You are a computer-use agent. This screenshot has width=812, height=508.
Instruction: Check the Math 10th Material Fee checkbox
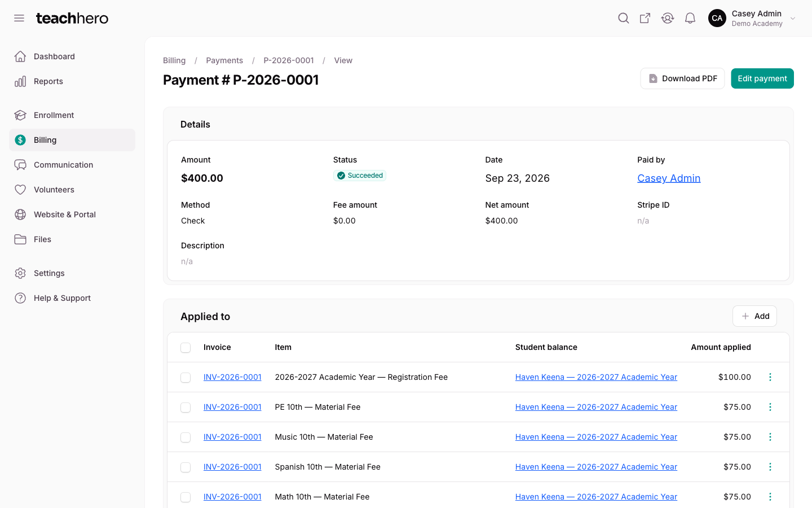(186, 497)
